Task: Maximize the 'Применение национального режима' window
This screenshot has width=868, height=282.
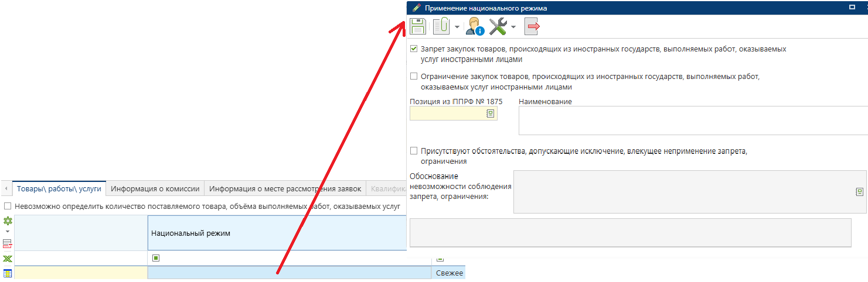Action: point(852,8)
